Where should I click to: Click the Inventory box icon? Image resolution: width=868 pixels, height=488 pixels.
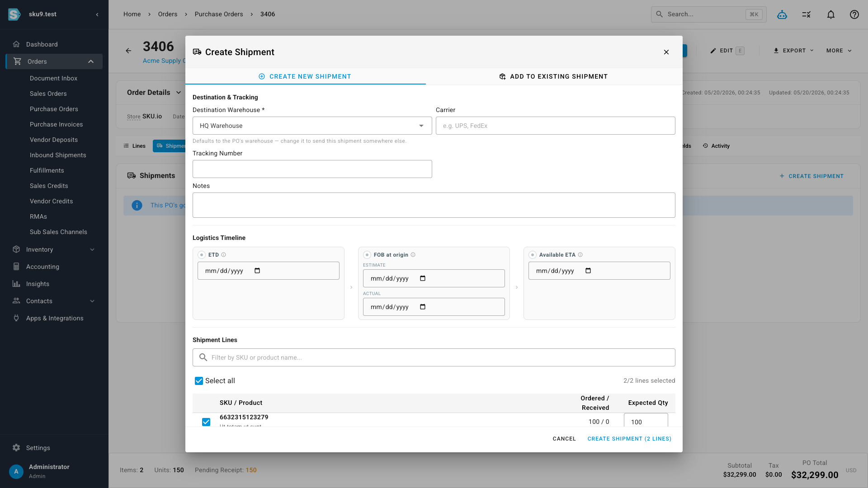click(16, 249)
